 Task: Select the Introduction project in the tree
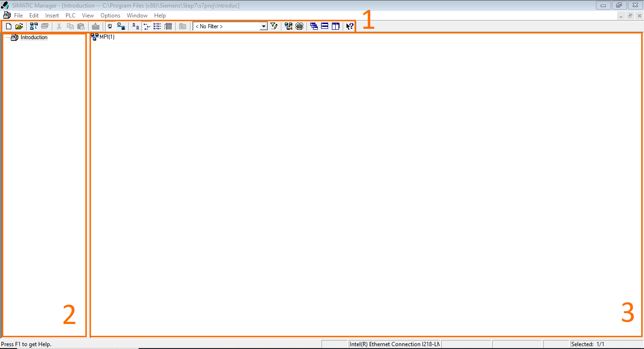(33, 37)
